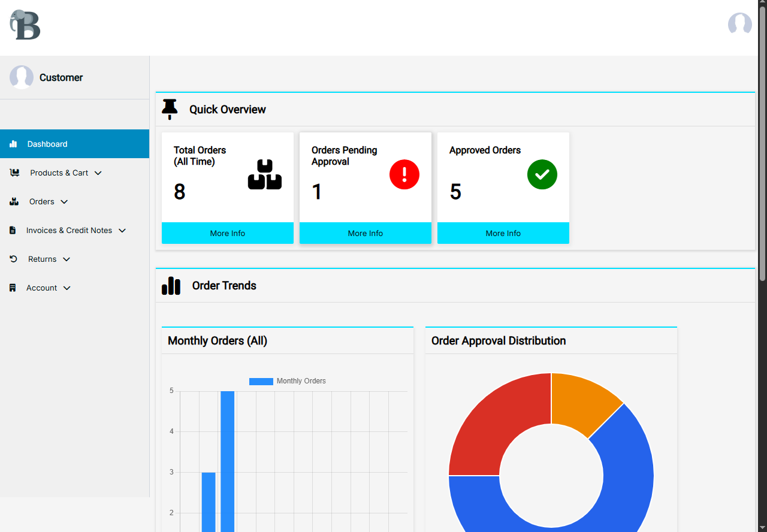
Task: Click the Order Trends chart icon
Action: pyautogui.click(x=171, y=285)
